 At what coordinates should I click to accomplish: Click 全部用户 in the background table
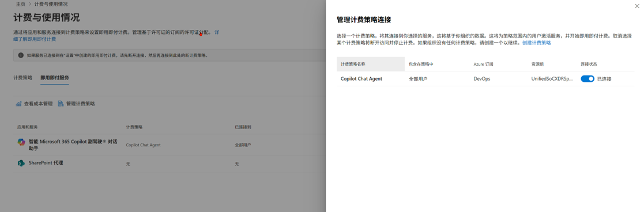pos(243,145)
